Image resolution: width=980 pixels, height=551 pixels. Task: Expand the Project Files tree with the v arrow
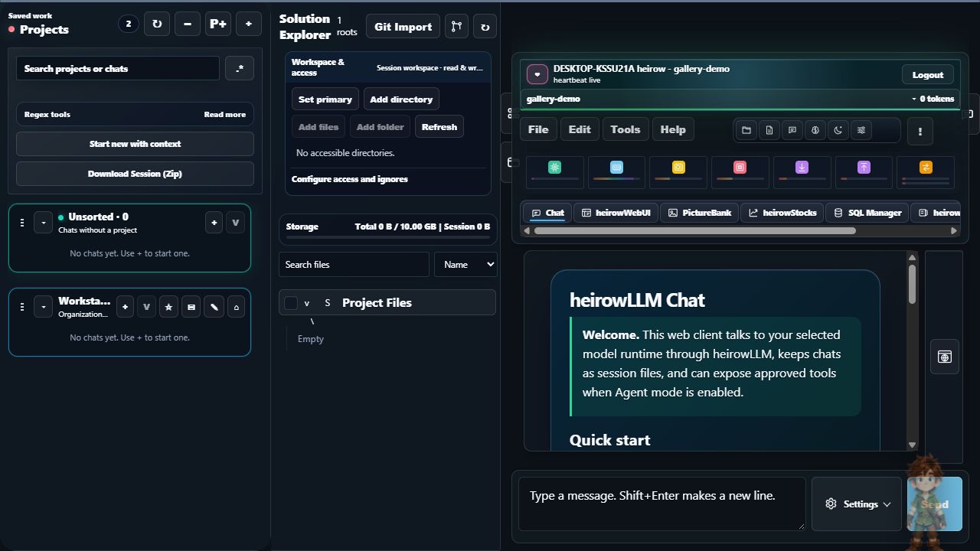[307, 303]
